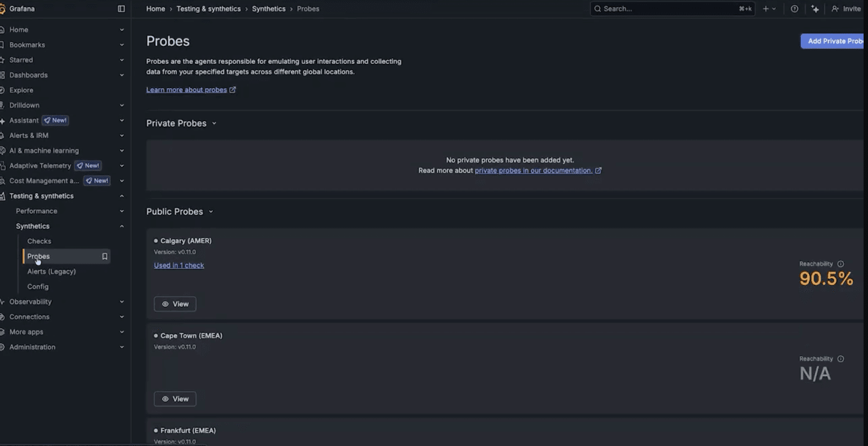Expand the Performance submenu
The image size is (868, 446).
122,211
